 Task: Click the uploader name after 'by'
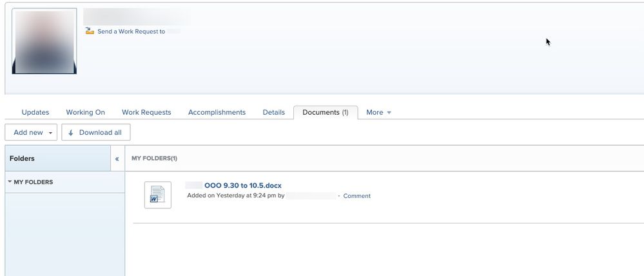pyautogui.click(x=311, y=196)
